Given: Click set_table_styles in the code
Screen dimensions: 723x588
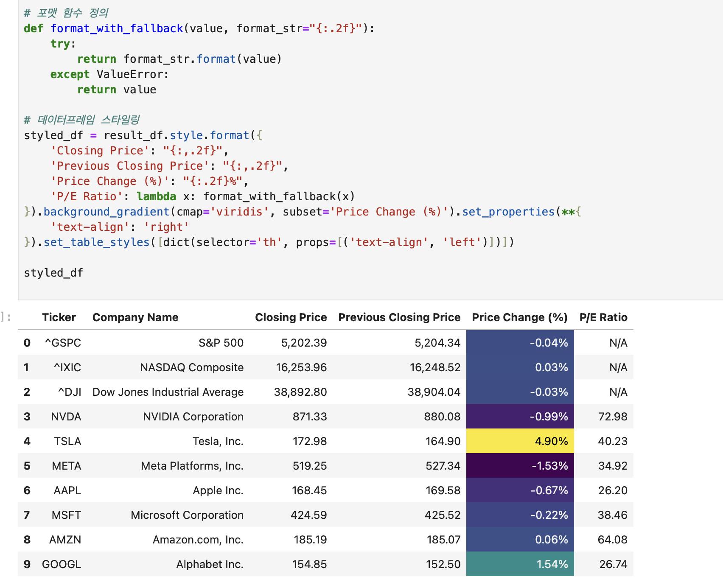Looking at the screenshot, I should pos(97,242).
